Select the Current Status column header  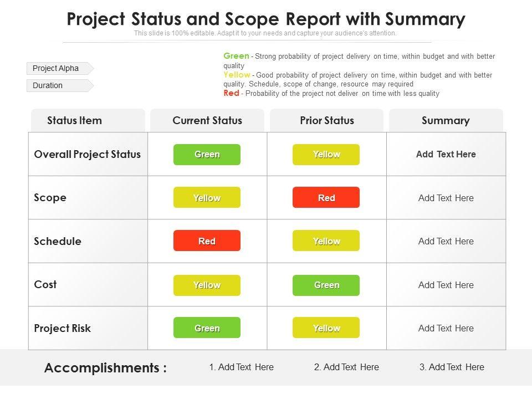(x=207, y=121)
